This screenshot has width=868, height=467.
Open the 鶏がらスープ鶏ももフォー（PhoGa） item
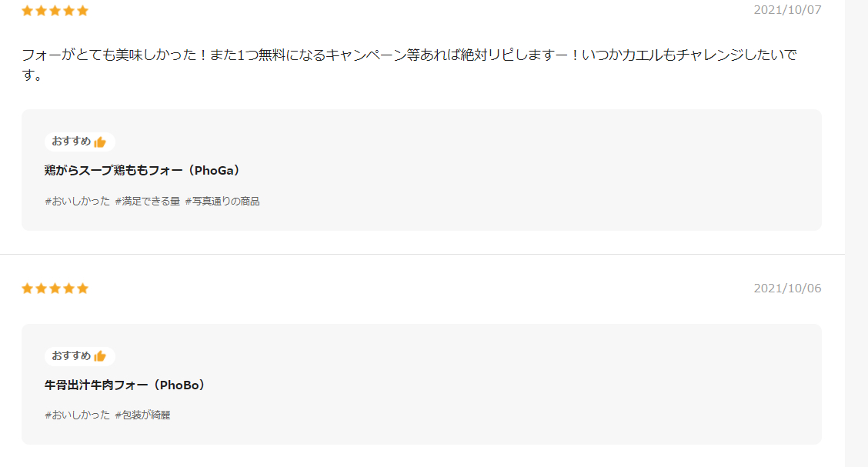tap(143, 171)
